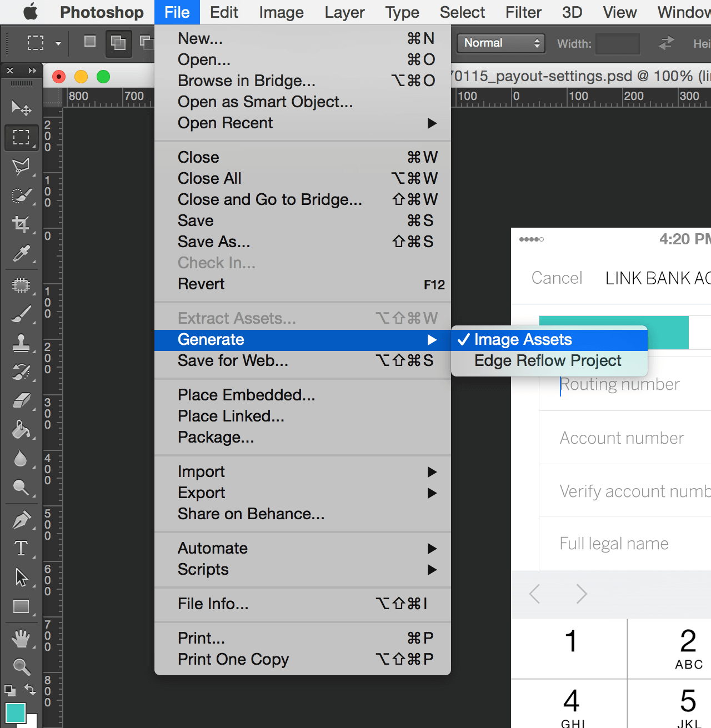This screenshot has width=711, height=728.
Task: Close the tools panel with the X
Action: 10,71
